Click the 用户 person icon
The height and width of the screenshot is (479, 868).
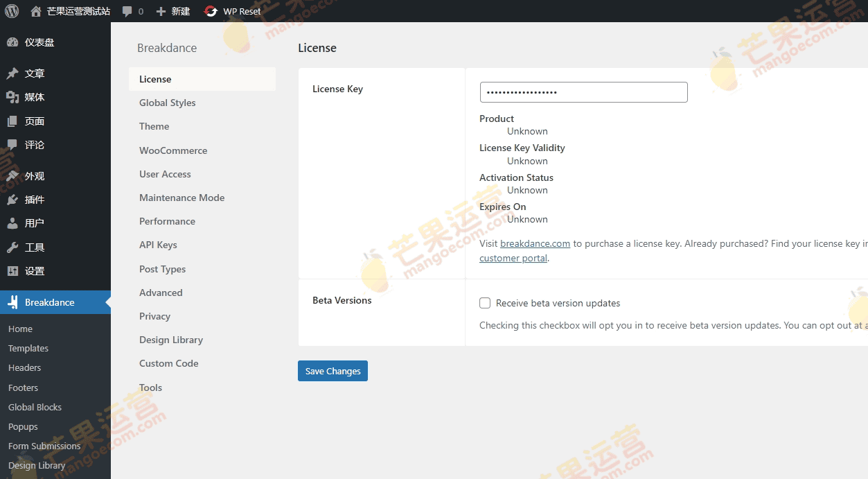12,223
